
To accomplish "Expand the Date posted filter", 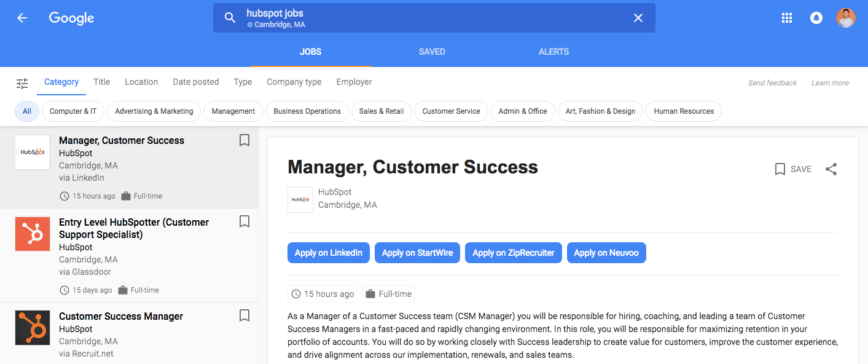I will pos(195,82).
